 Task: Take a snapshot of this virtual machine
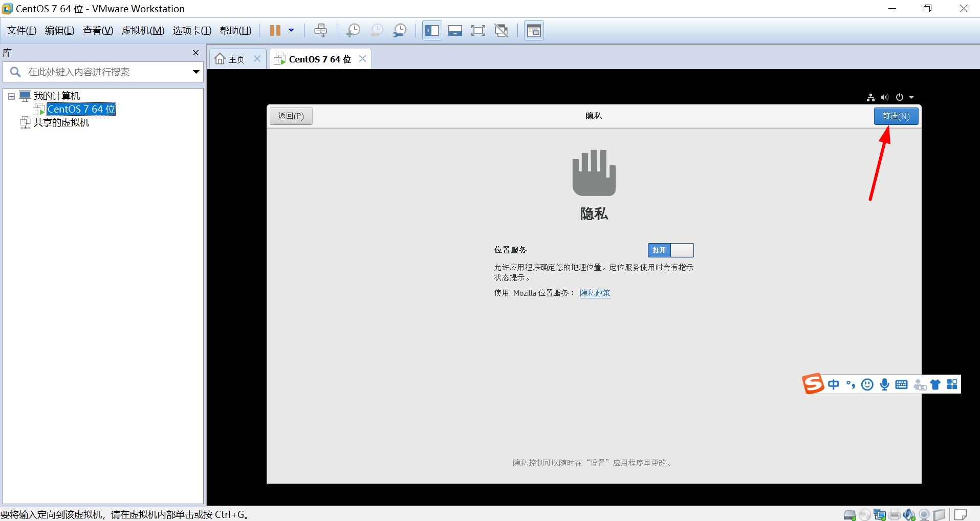click(353, 31)
